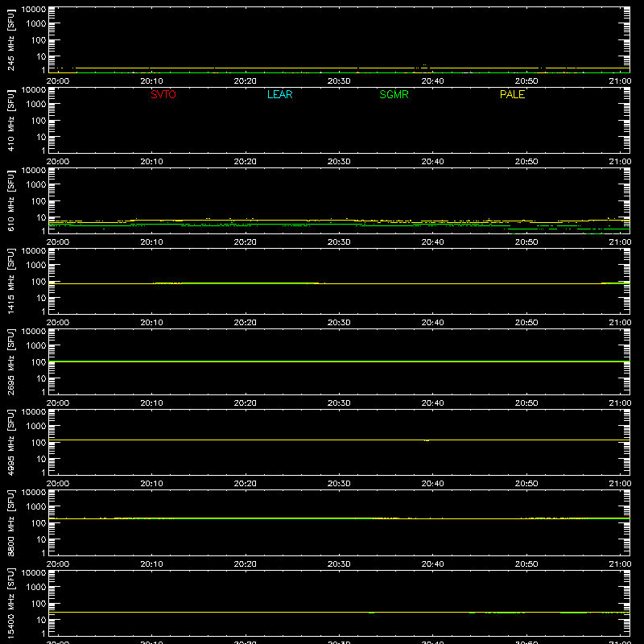Viewport: 644px width, 644px height.
Task: Click 20:40 time label under 8800 MHz plot
Action: tap(432, 564)
